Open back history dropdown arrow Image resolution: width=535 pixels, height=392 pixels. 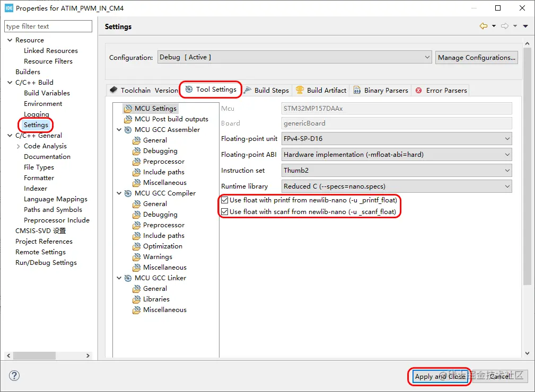click(494, 26)
